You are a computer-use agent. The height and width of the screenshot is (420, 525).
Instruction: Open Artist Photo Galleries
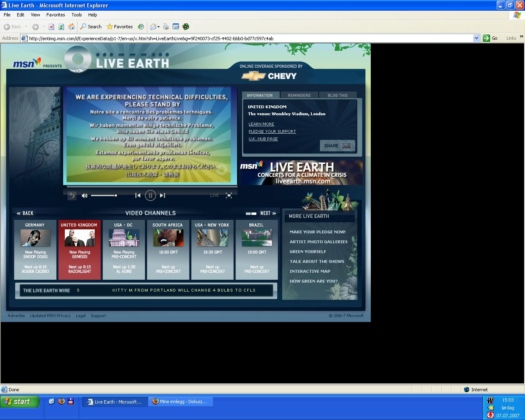(318, 242)
